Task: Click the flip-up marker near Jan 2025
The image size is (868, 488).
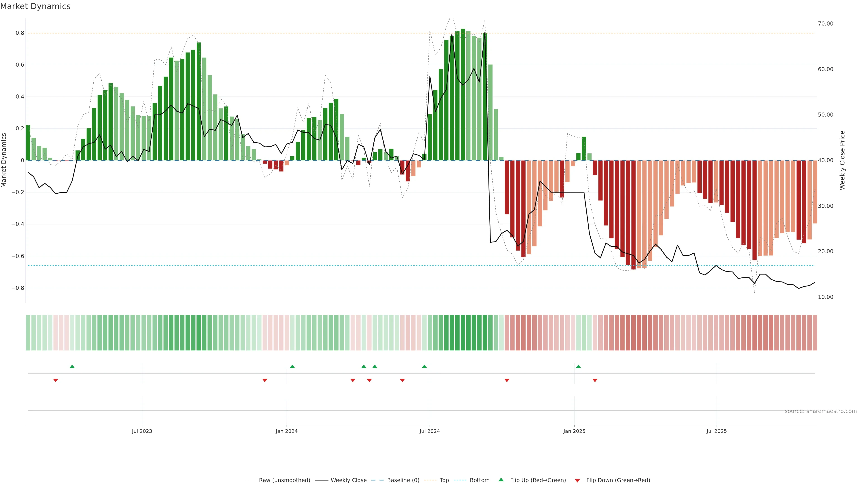Action: (x=578, y=366)
